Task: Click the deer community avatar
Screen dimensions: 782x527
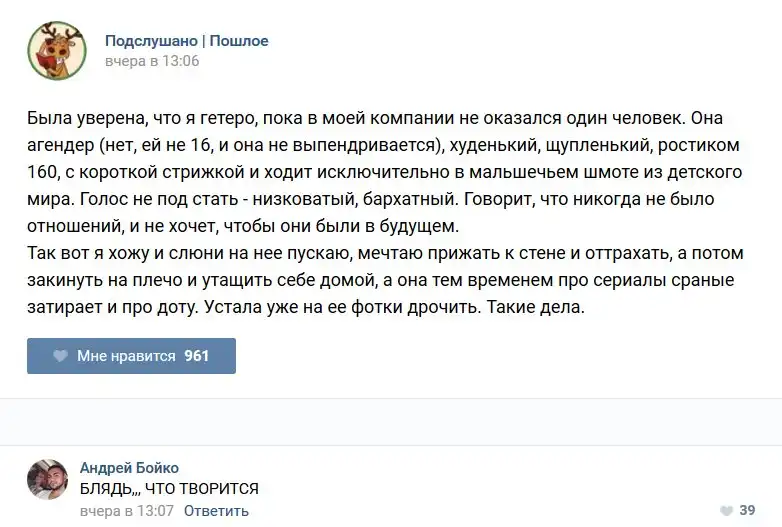Action: [56, 50]
